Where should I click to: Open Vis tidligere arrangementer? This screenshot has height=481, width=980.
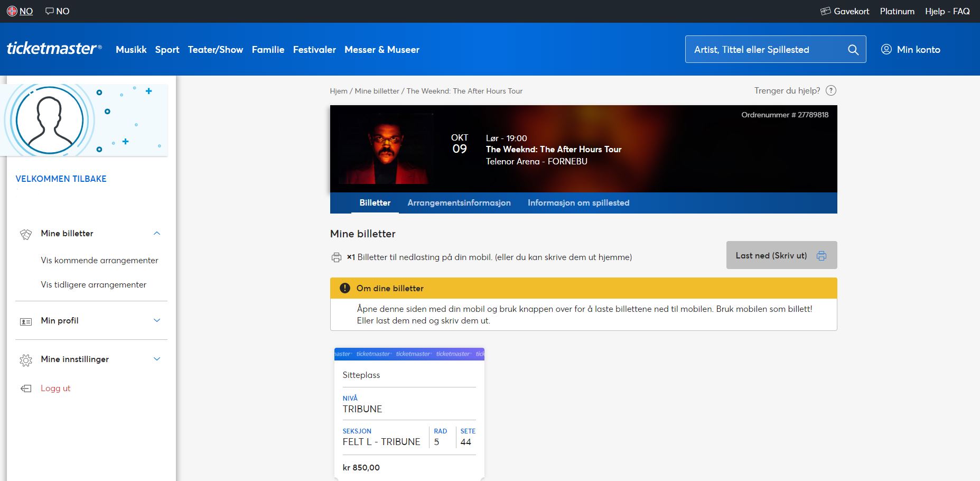(94, 284)
